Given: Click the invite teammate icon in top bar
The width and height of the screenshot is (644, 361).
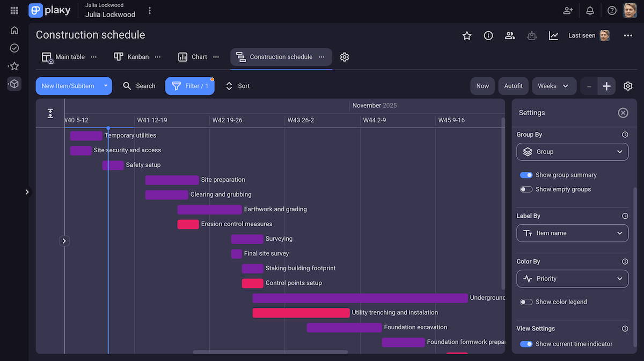Looking at the screenshot, I should point(568,10).
